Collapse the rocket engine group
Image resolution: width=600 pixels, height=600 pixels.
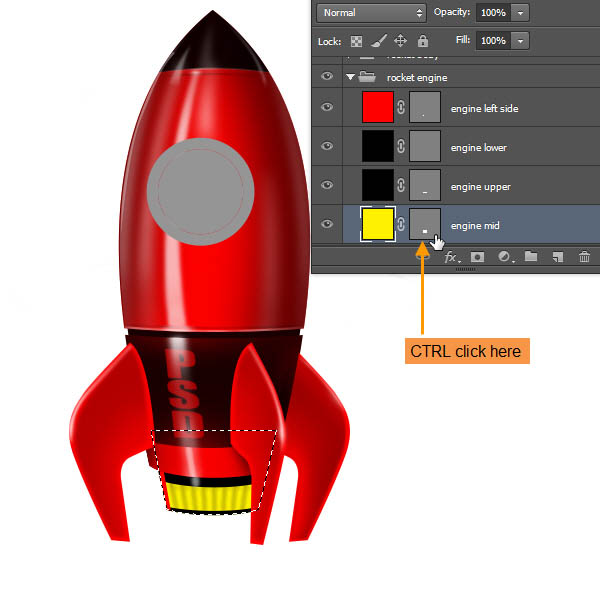[350, 77]
